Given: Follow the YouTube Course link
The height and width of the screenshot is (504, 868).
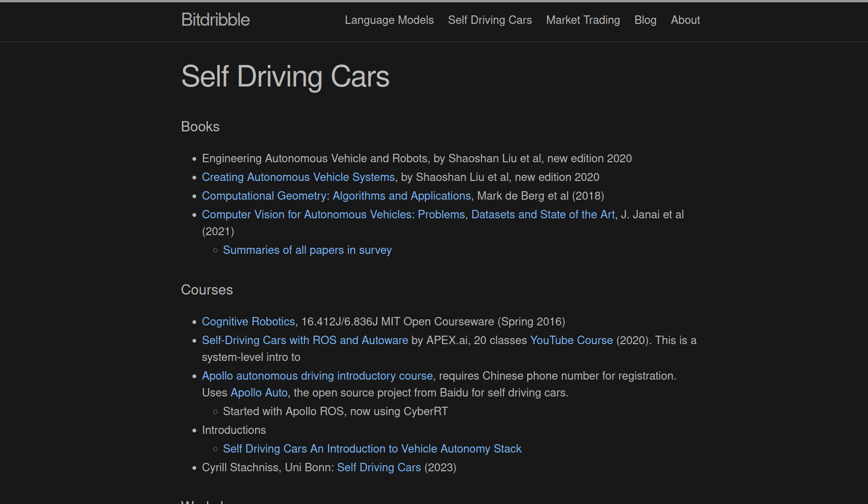Looking at the screenshot, I should tap(571, 340).
